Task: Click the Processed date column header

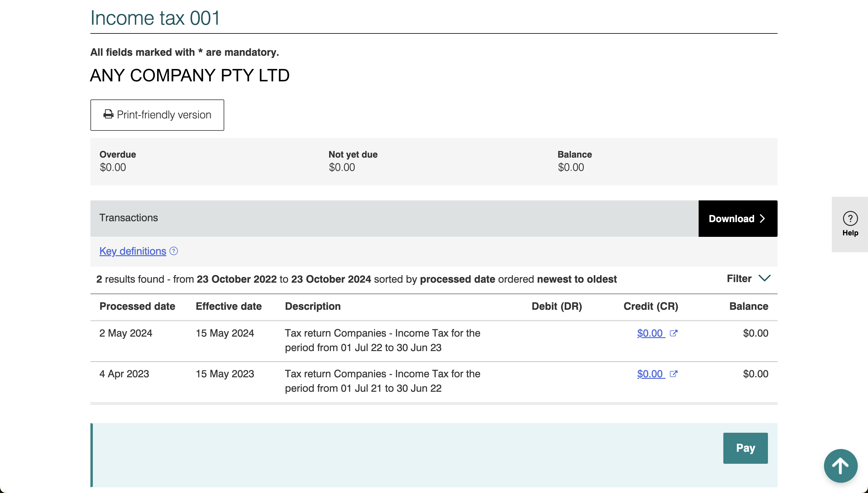Action: [137, 306]
